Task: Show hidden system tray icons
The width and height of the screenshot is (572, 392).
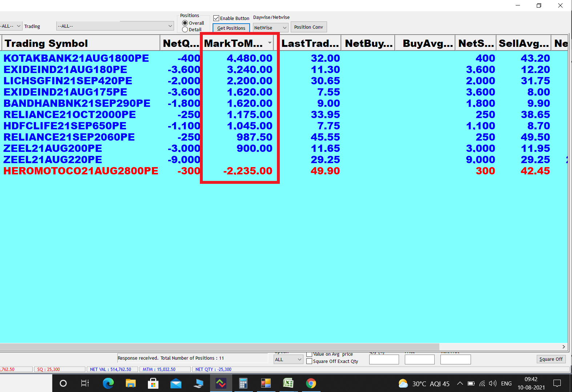Action: (460, 383)
